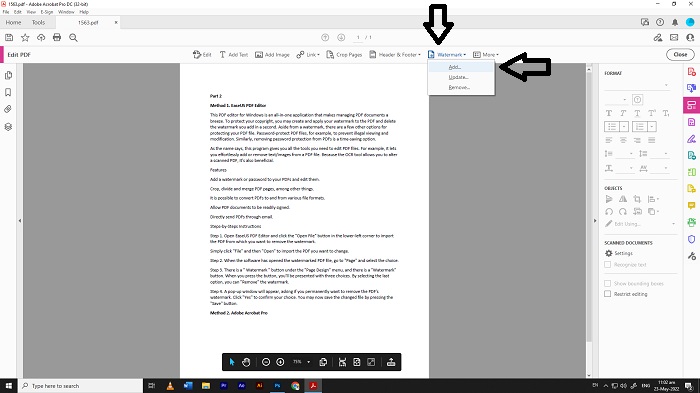Click the Print icon in toolbar
700x393 pixels.
57,38
